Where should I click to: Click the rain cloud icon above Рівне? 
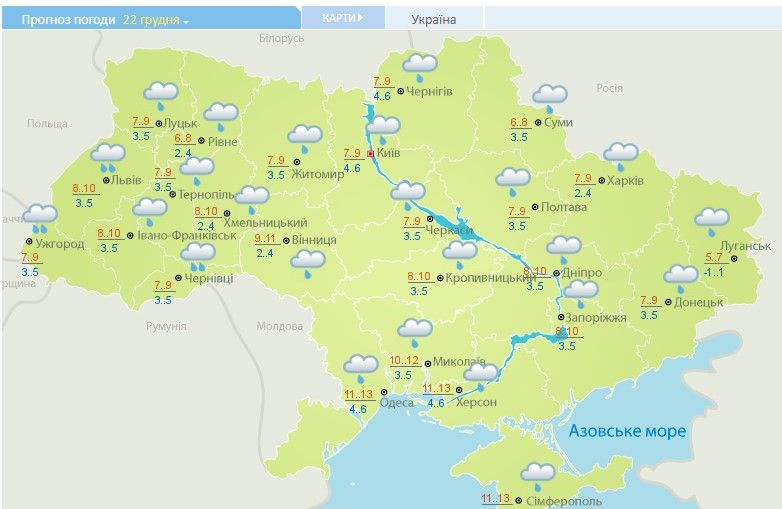221,116
